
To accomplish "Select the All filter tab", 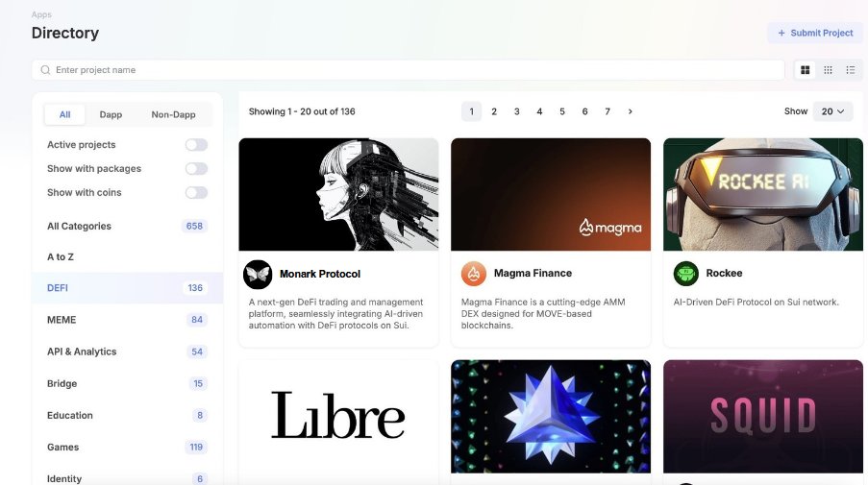I will click(64, 114).
